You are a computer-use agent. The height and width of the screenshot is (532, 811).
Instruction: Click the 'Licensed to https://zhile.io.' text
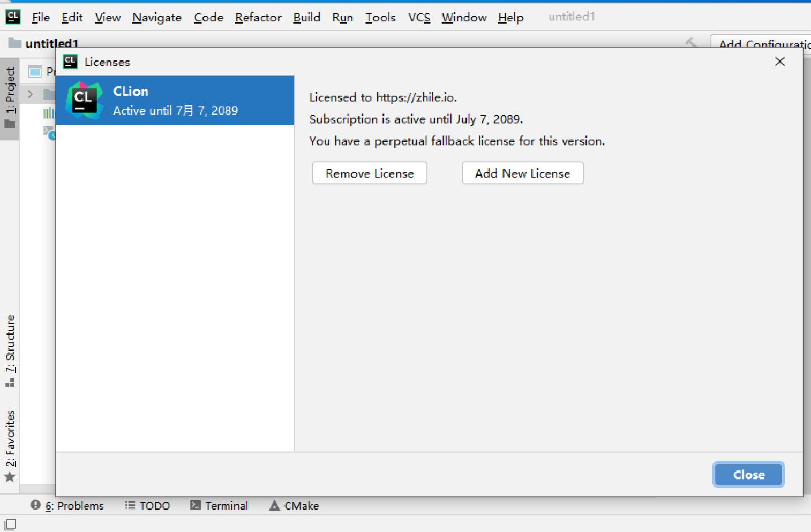pos(383,97)
